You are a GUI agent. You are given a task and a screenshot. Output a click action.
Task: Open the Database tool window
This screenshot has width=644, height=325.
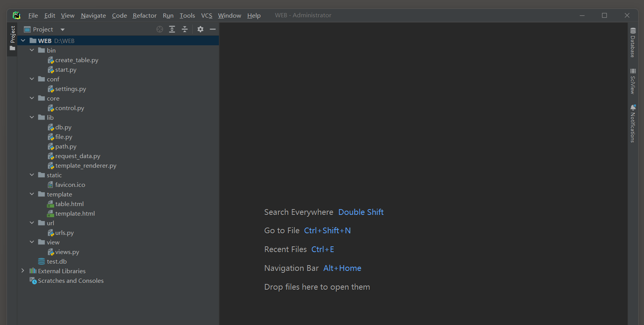click(633, 43)
